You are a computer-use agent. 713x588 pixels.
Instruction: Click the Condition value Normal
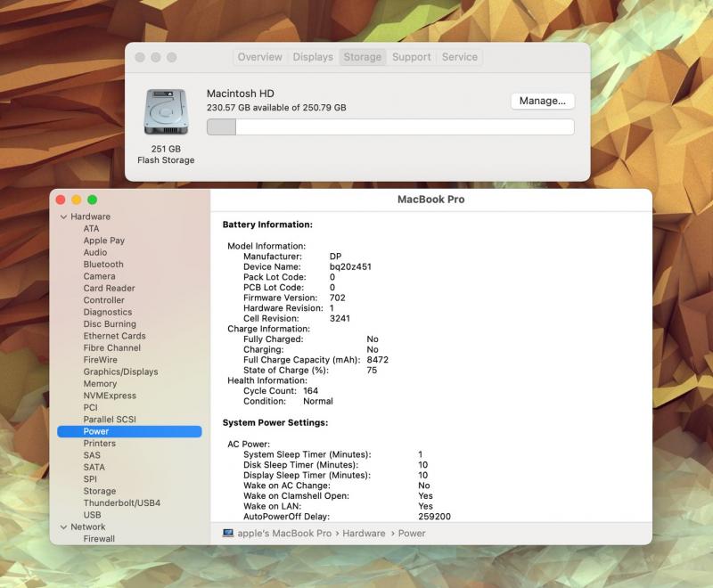click(x=318, y=401)
